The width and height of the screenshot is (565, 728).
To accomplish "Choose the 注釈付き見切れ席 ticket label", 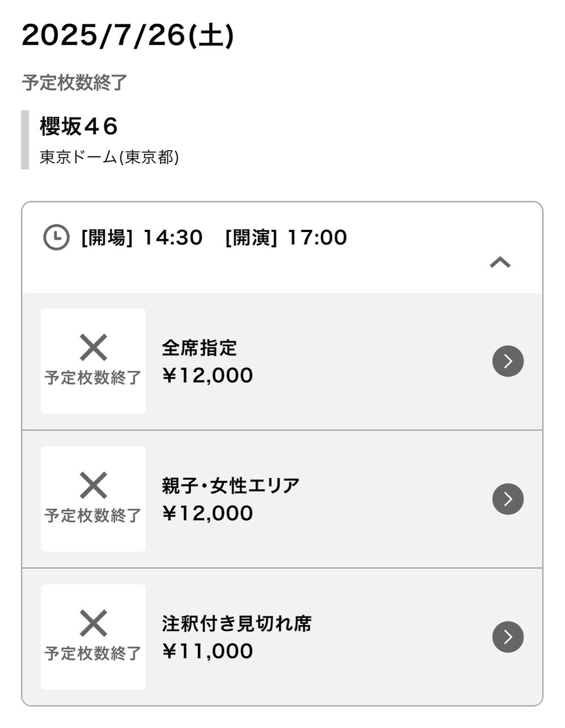I will click(236, 624).
